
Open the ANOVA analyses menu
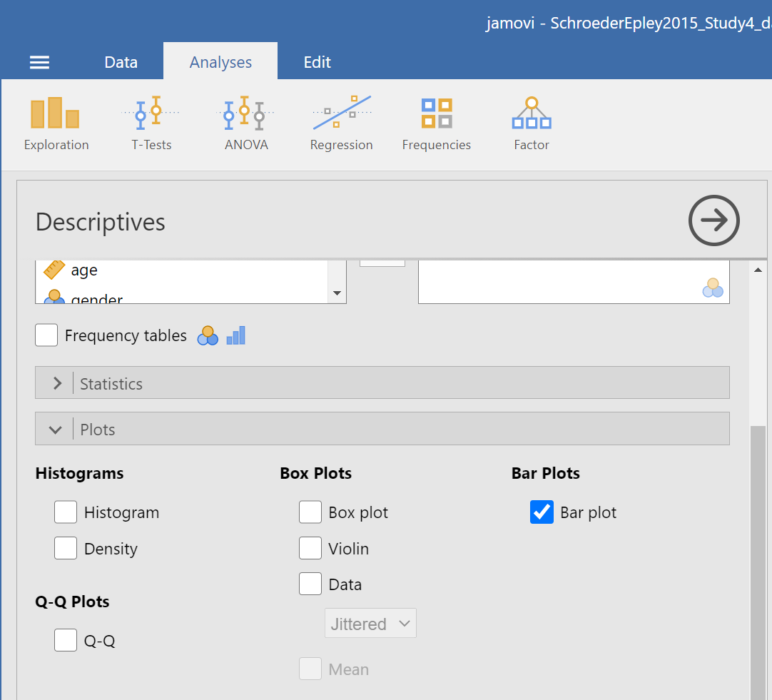(245, 124)
